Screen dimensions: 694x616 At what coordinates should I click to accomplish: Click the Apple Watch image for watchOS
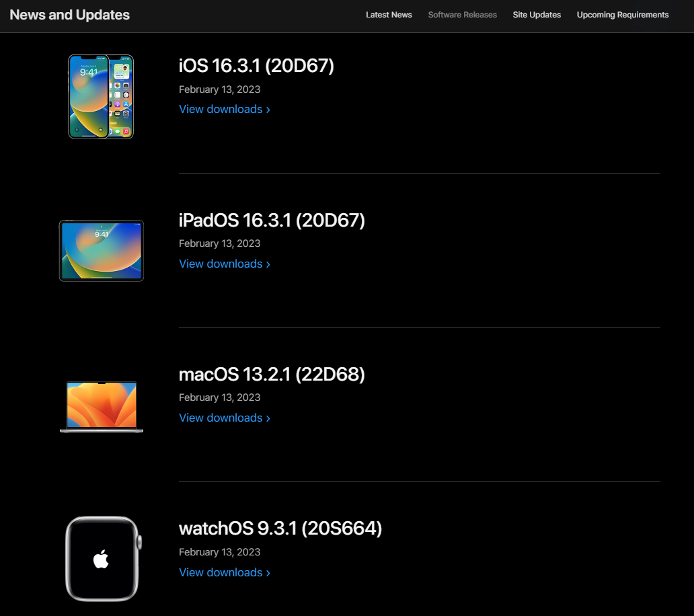[104, 559]
